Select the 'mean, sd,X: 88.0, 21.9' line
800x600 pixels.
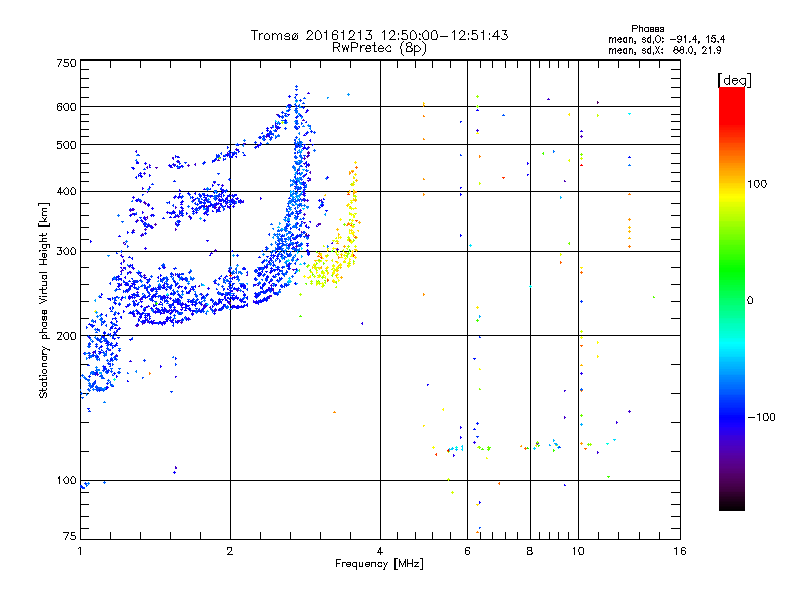point(664,50)
